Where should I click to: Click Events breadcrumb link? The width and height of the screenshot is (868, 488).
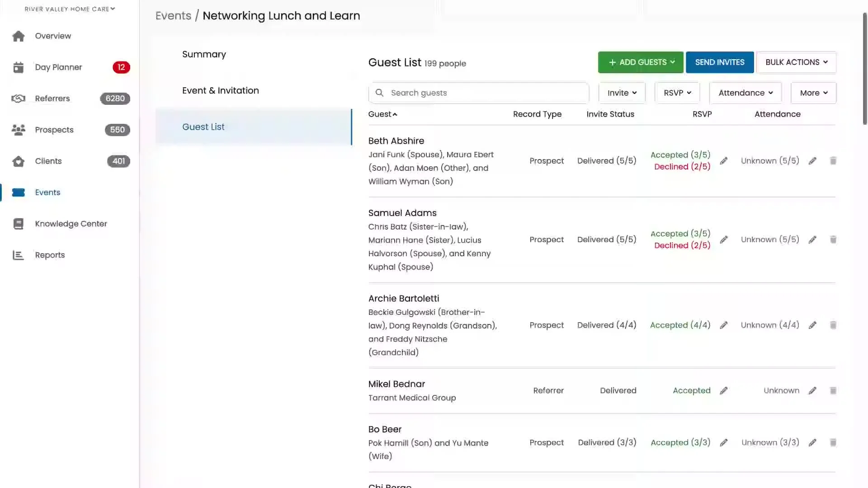point(173,16)
